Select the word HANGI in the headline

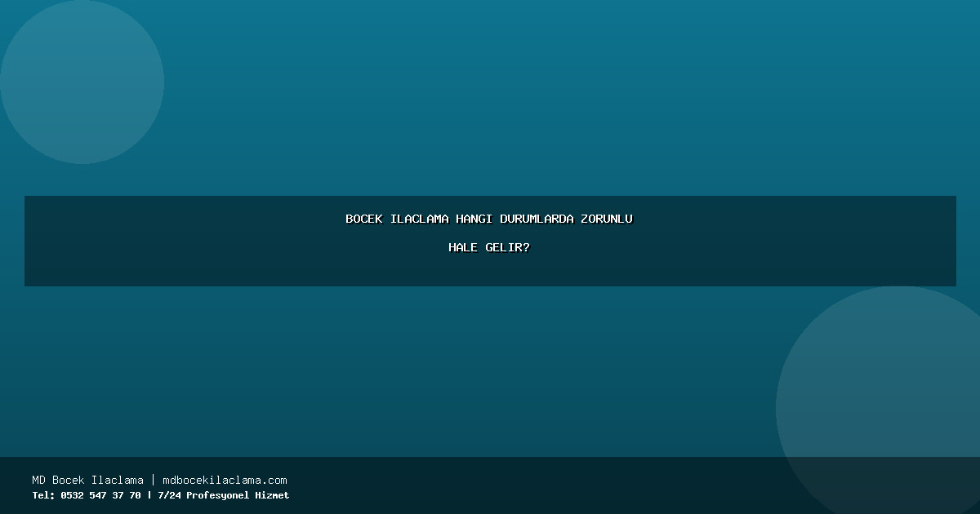click(x=474, y=219)
